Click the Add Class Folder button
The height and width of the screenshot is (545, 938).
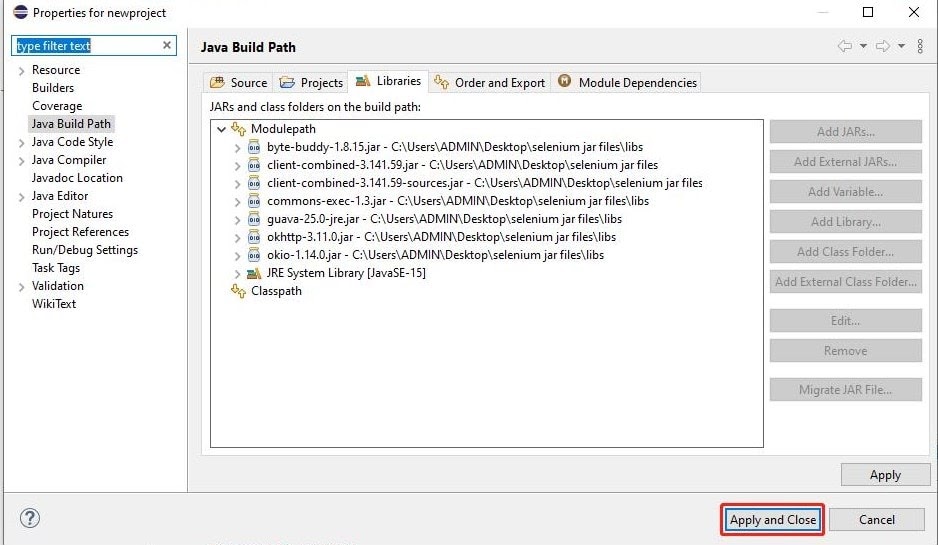pyautogui.click(x=845, y=252)
